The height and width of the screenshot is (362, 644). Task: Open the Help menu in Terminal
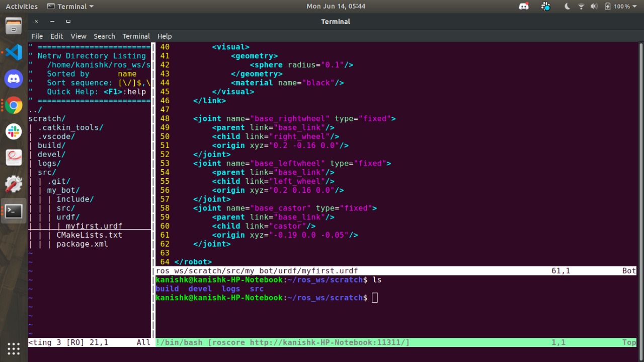point(165,36)
